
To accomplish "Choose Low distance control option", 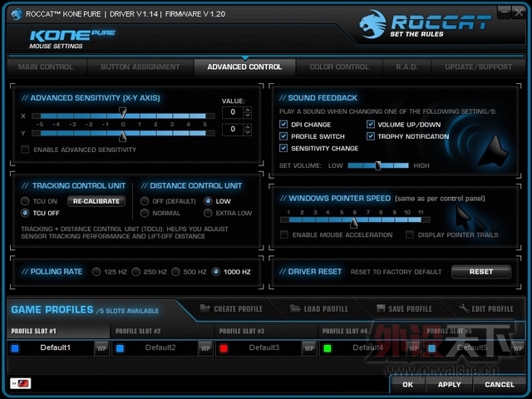I will (x=208, y=201).
